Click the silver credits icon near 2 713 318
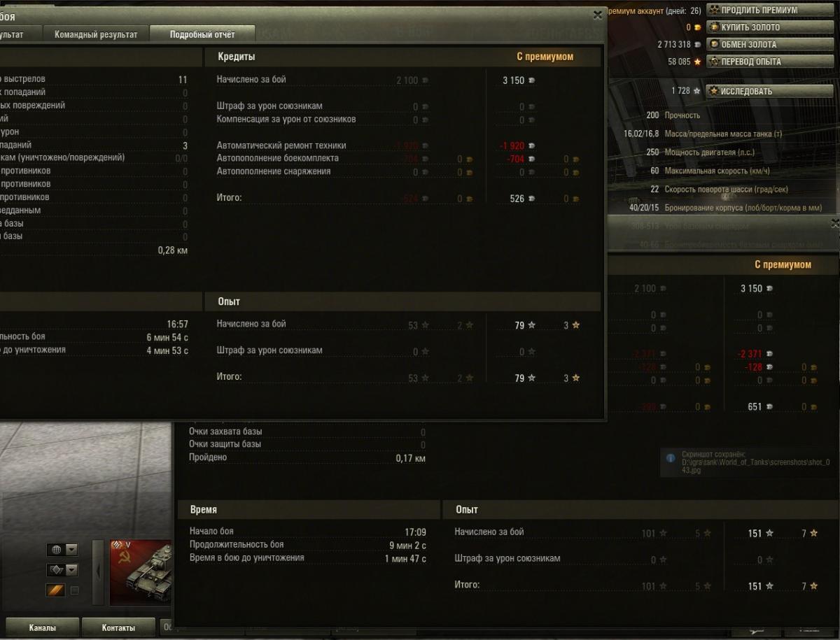Screen dimensions: 840x640 coord(697,45)
